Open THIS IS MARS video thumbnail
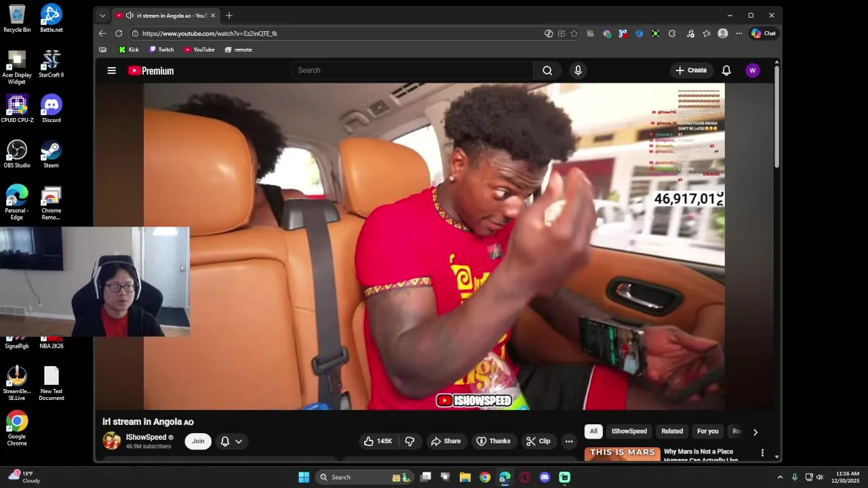This screenshot has height=488, width=868. (623, 455)
